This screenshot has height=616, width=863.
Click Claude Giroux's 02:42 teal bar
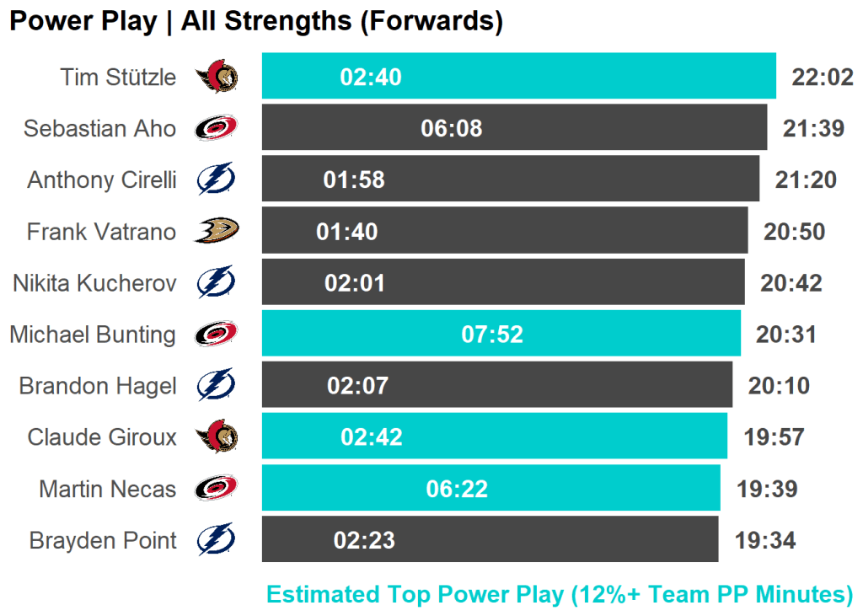coord(494,437)
